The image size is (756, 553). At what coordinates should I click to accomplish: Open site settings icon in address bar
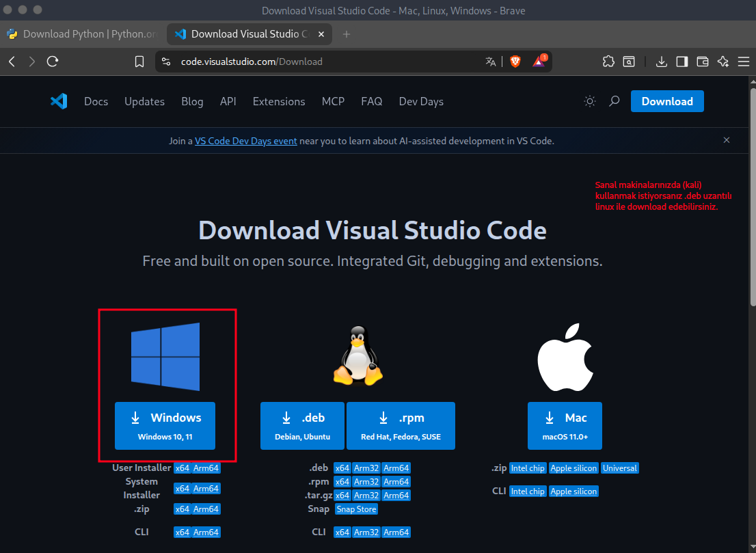(166, 62)
